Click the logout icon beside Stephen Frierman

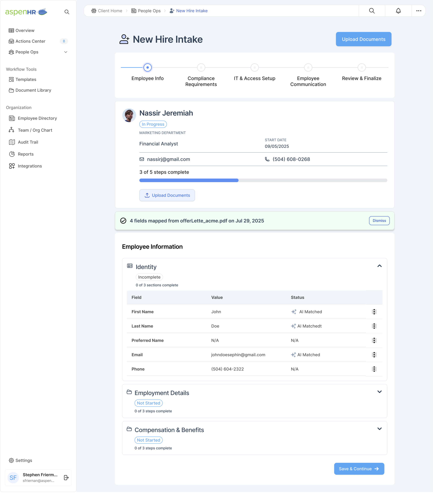[x=66, y=478]
